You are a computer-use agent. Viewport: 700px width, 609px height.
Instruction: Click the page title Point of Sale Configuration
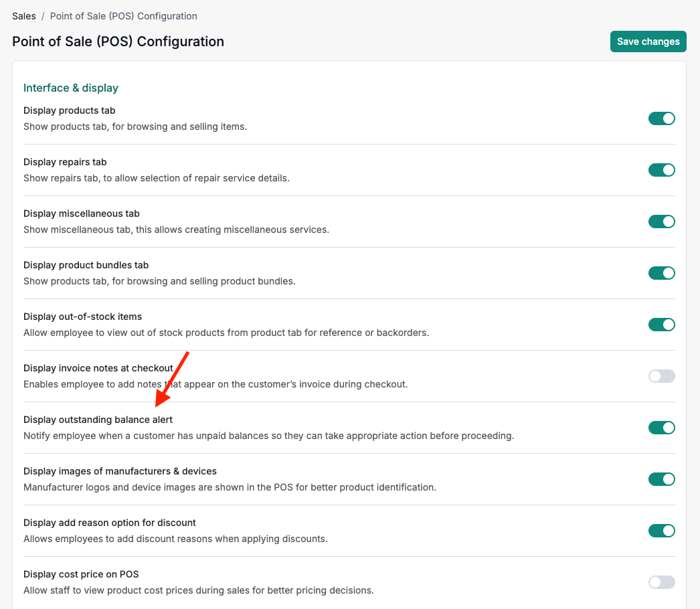click(x=118, y=41)
